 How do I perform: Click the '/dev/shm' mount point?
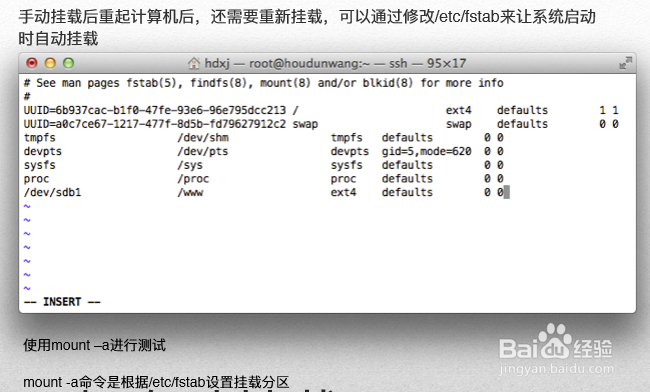203,138
